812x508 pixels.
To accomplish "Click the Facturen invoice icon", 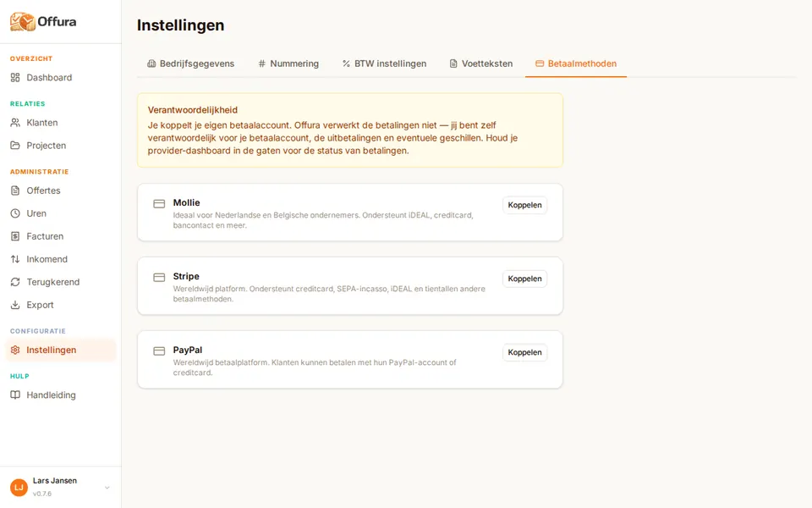I will click(x=15, y=236).
